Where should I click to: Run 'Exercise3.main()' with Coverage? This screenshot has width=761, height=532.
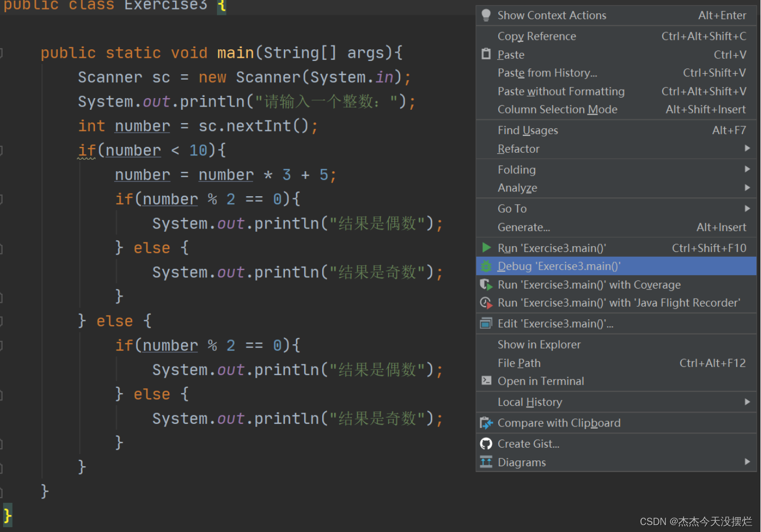coord(616,285)
